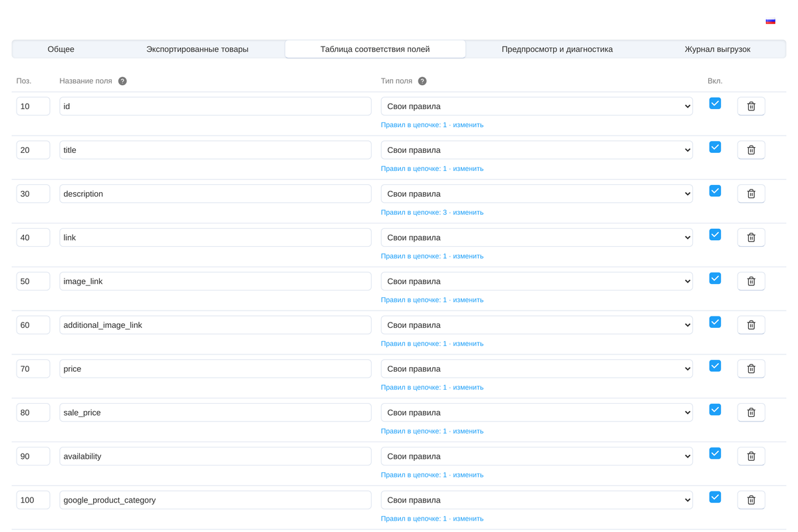The width and height of the screenshot is (798, 532).
Task: Edit rule chain under availability
Action: coord(432,475)
